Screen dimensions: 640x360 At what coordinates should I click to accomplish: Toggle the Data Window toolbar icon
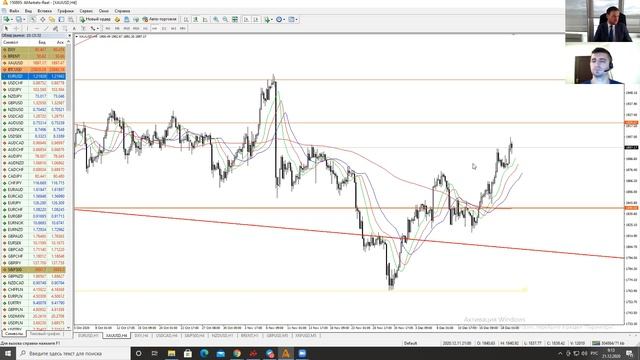pyautogui.click(x=42, y=19)
